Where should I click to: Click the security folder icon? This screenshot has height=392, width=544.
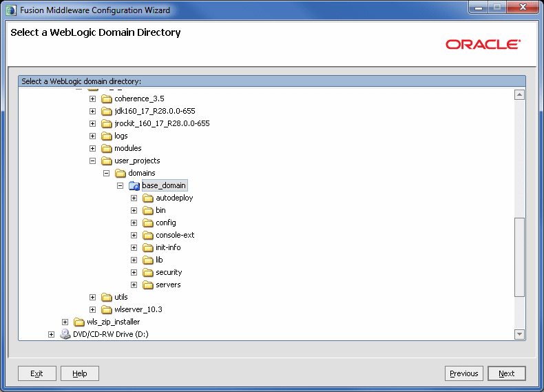tap(148, 273)
